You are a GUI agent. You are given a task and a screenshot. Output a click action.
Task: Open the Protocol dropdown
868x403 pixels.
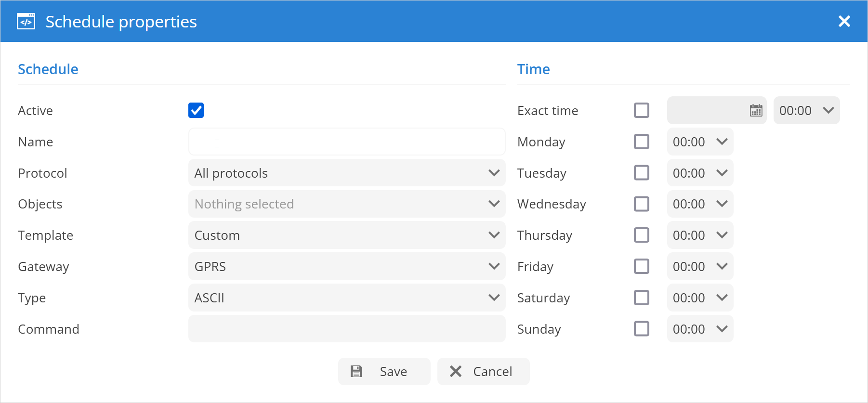point(346,173)
